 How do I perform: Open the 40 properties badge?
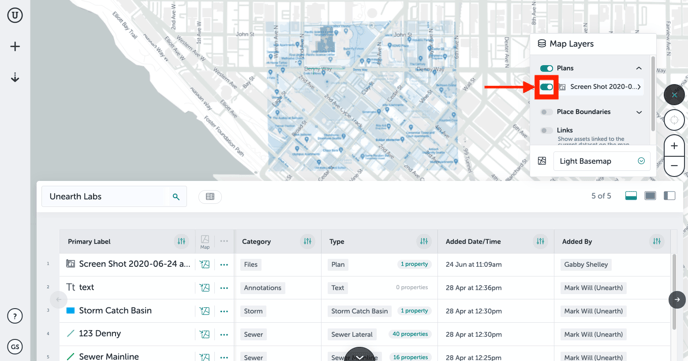(410, 334)
